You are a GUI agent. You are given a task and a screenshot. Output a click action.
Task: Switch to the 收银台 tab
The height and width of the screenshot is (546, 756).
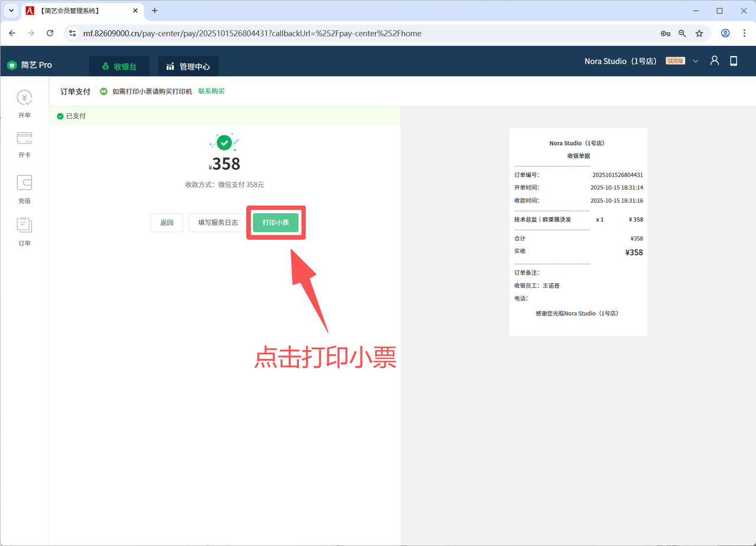click(119, 67)
